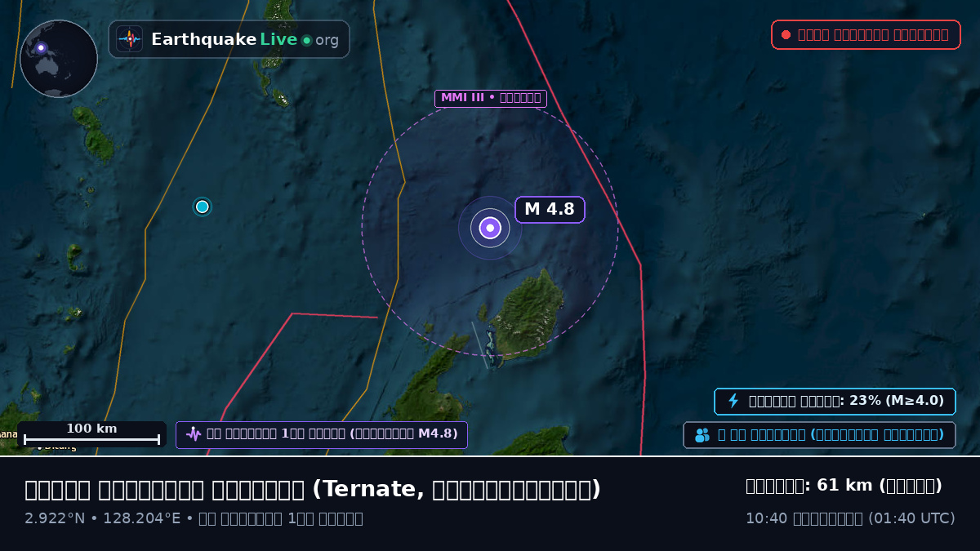The height and width of the screenshot is (551, 980).
Task: Click the 100 km scale bar
Action: point(91,434)
